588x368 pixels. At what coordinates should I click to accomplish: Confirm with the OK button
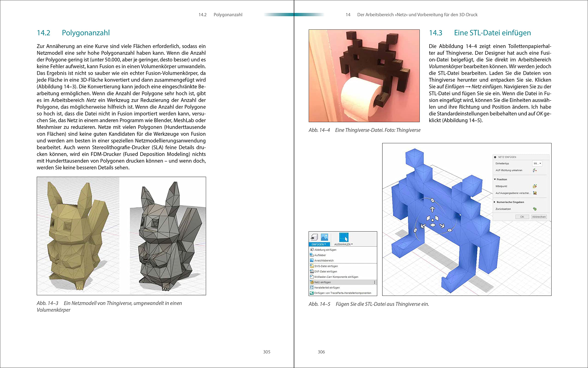point(522,217)
